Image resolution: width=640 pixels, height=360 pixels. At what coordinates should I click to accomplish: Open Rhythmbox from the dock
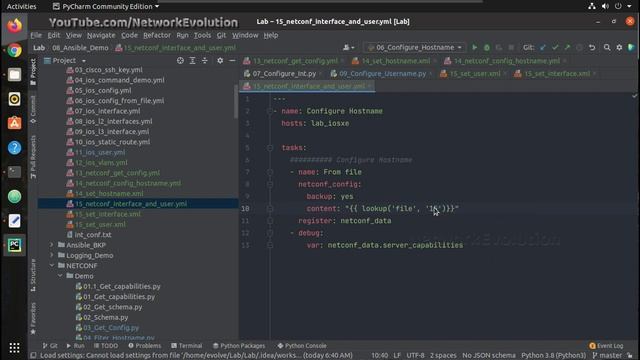coord(14,99)
